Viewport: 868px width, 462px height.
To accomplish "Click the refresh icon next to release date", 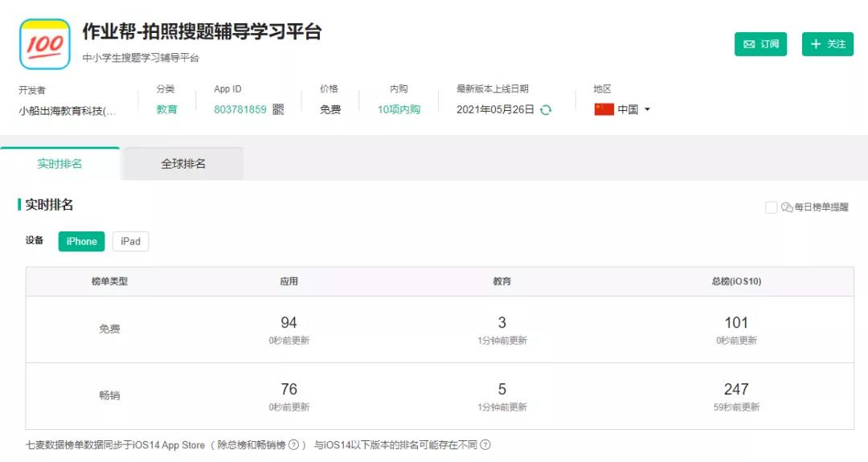I will (546, 110).
